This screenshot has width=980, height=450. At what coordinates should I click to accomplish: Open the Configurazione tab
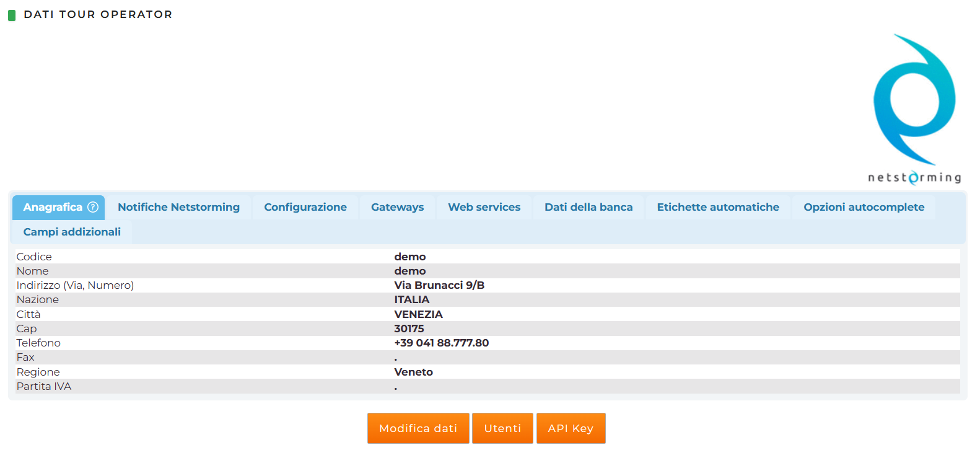305,207
